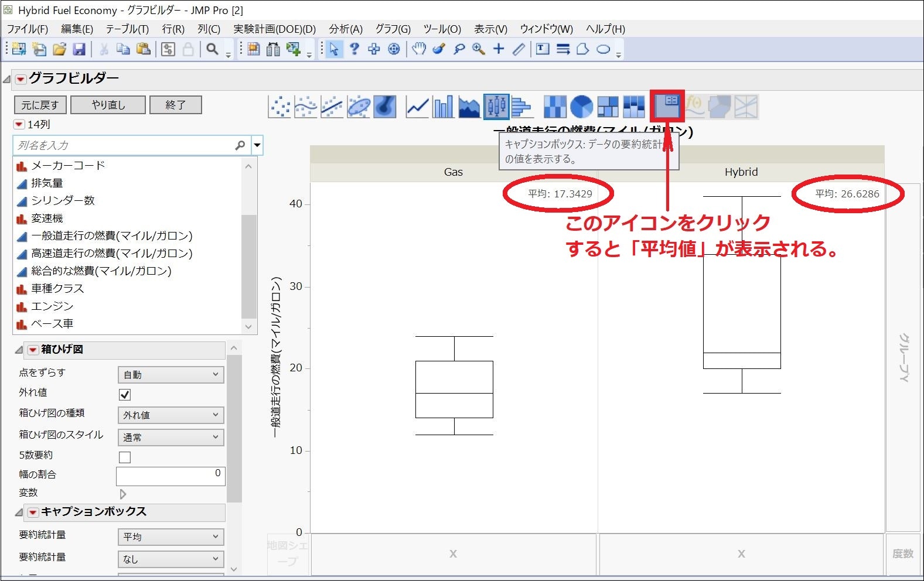Image resolution: width=924 pixels, height=581 pixels.
Task: Select the 総合的な燃費(マイル/ガロン) column
Action: (101, 271)
